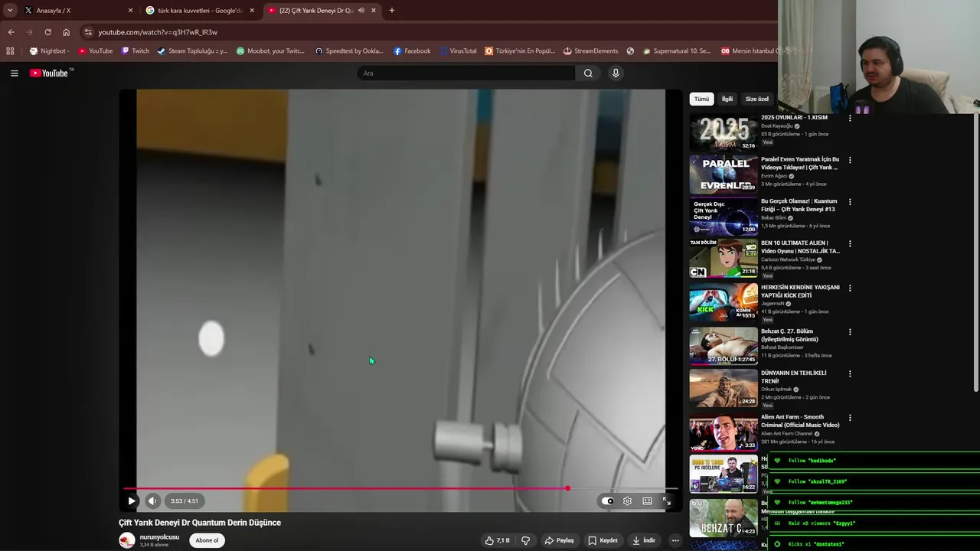Download video with İndir button

pos(644,540)
